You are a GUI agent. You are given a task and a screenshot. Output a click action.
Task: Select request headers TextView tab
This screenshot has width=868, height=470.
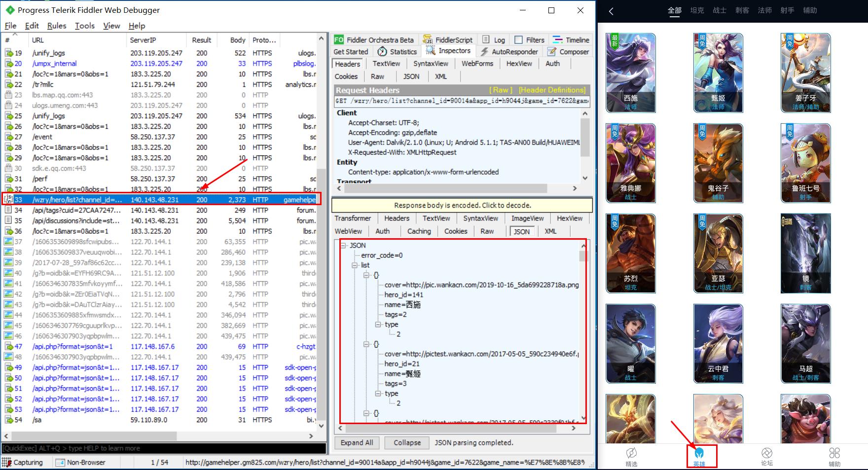[386, 64]
